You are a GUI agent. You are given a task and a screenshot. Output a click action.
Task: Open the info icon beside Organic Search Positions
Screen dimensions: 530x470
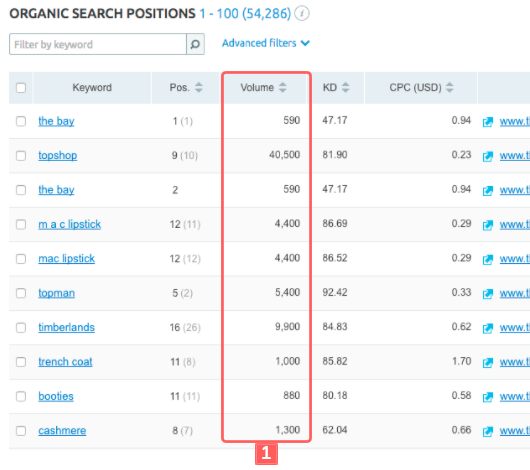[302, 14]
